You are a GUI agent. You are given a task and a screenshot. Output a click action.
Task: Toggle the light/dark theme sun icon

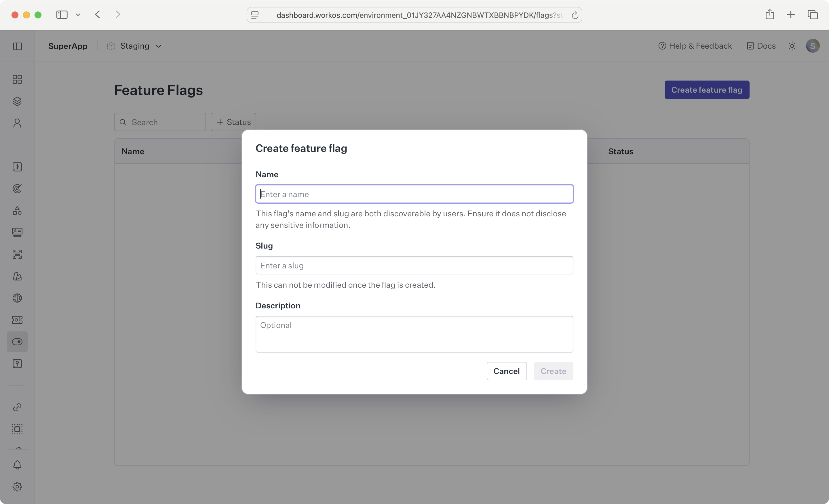(x=792, y=46)
